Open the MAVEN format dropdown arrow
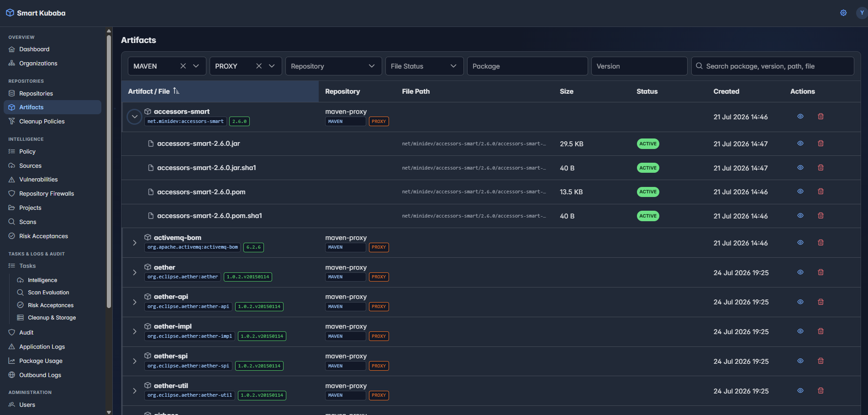 tap(196, 66)
